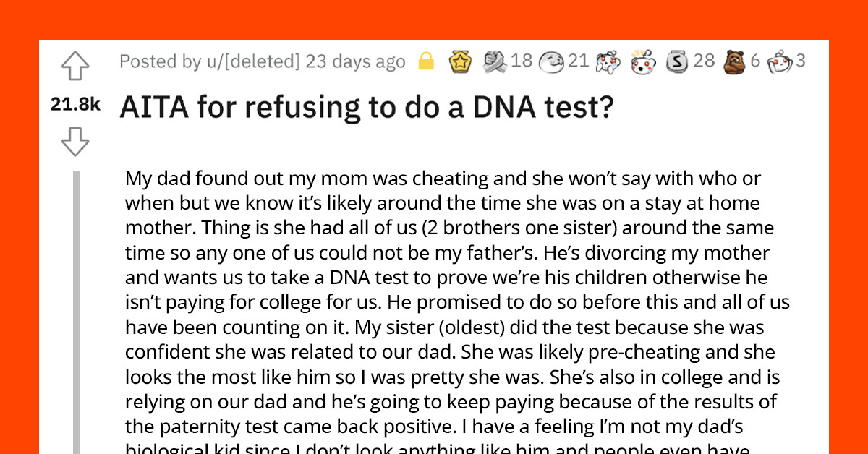This screenshot has height=454, width=868.
Task: Select the shocked Snoo award icon
Action: [x=642, y=61]
